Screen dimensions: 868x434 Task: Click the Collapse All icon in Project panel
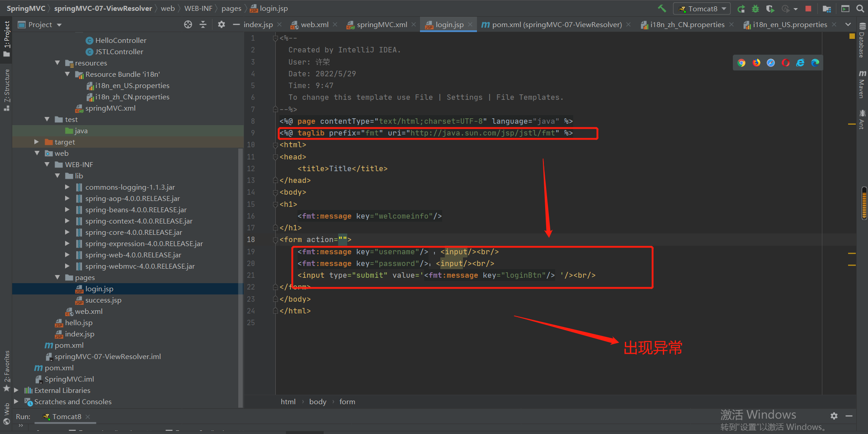[203, 24]
